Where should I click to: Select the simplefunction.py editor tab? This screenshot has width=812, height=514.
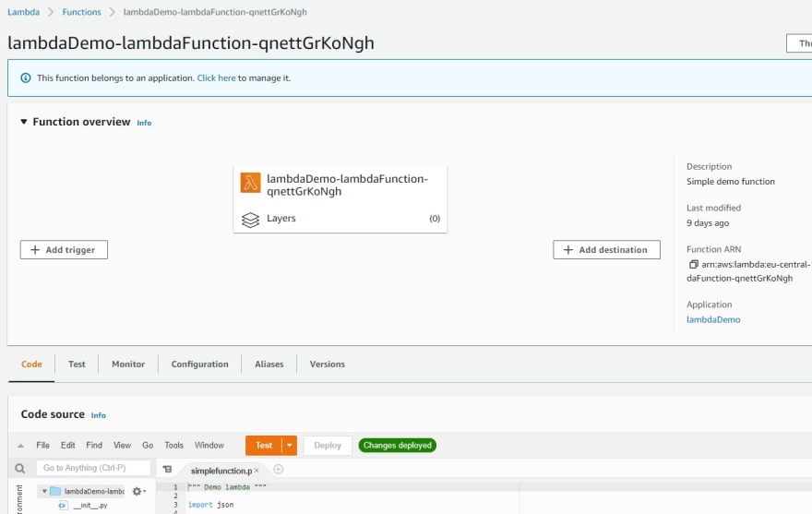pos(221,471)
